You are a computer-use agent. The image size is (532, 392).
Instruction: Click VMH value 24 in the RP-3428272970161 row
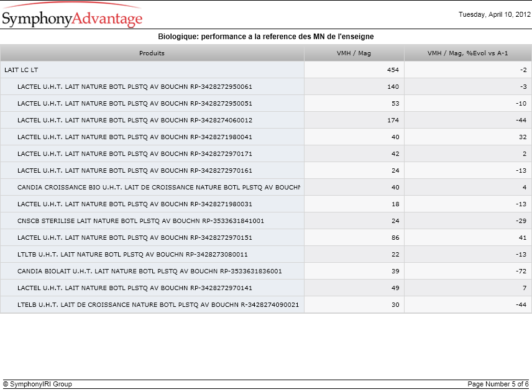[x=395, y=171]
